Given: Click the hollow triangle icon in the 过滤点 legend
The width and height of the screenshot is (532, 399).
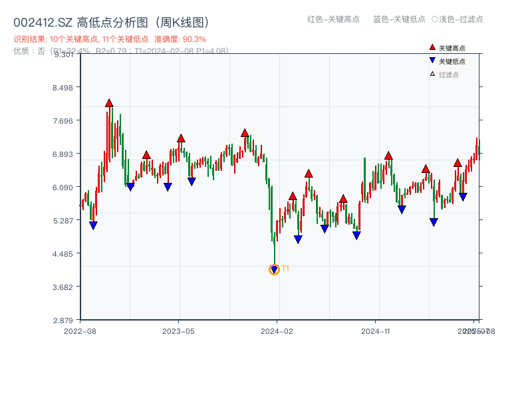Looking at the screenshot, I should tap(432, 74).
